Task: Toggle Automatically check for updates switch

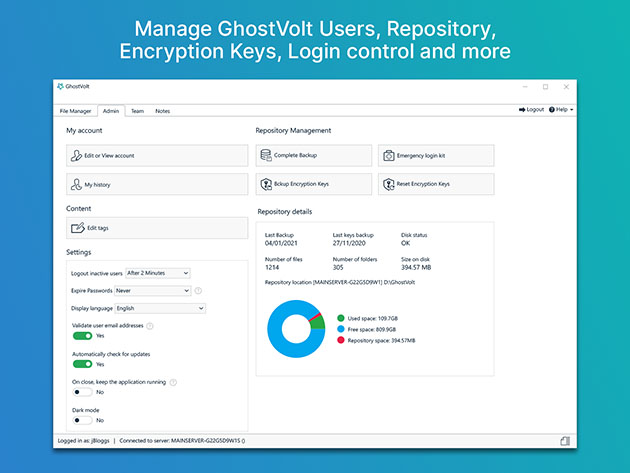Action: coord(82,364)
